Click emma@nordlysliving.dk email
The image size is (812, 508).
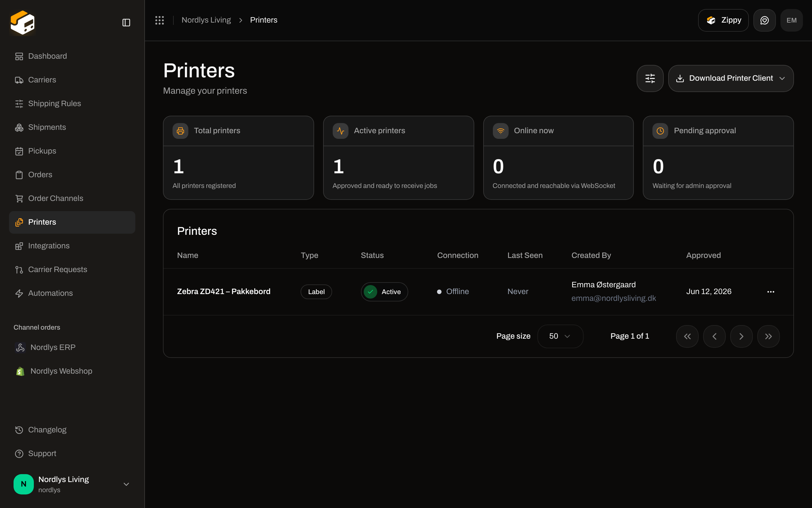click(x=613, y=298)
